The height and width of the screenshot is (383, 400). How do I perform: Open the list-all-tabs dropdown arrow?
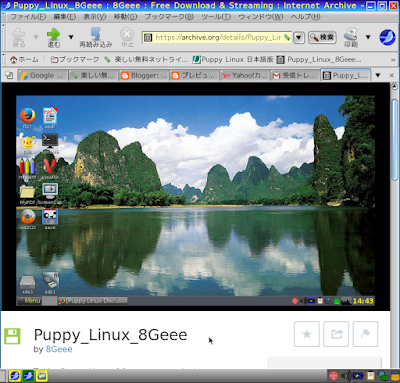(378, 75)
